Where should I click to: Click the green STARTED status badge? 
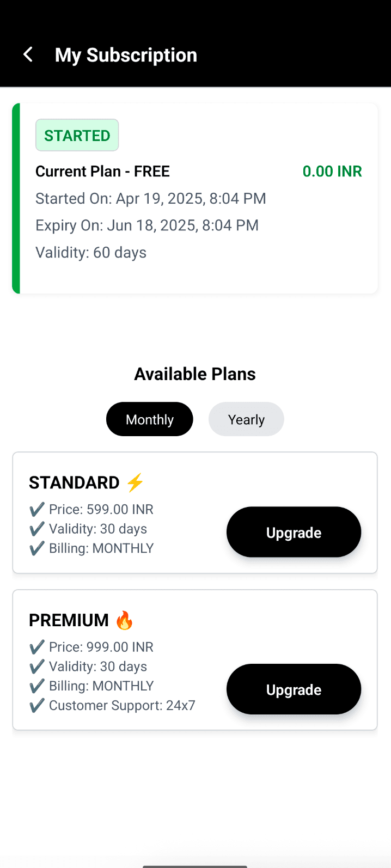(x=77, y=135)
